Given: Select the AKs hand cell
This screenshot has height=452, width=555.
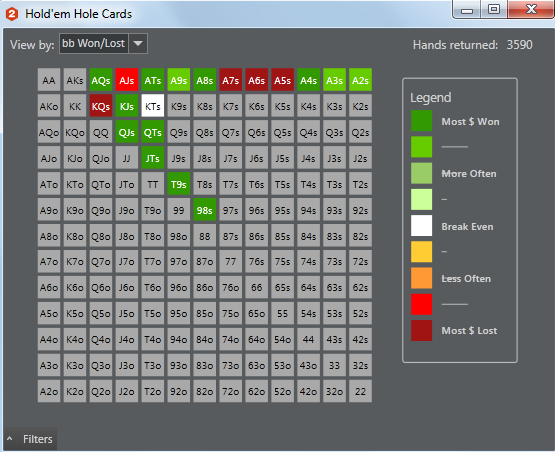Looking at the screenshot, I should tap(75, 80).
